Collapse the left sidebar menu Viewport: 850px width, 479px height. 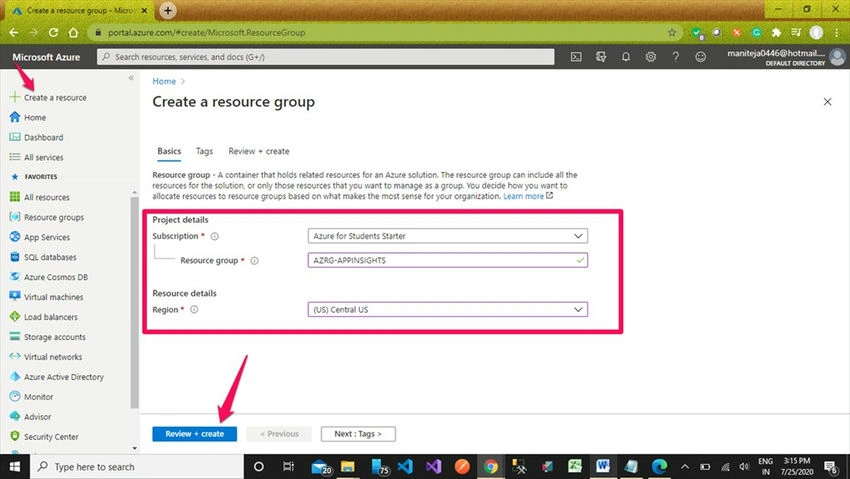131,78
